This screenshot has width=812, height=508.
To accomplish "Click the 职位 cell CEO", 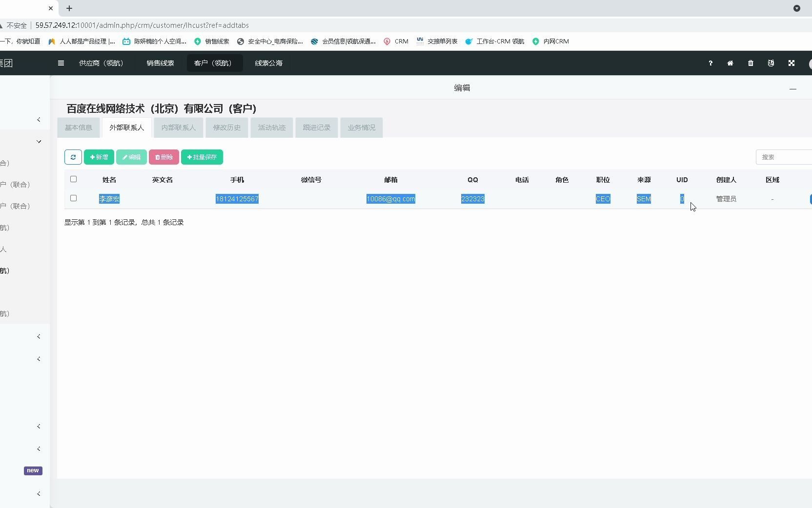I will [x=603, y=199].
